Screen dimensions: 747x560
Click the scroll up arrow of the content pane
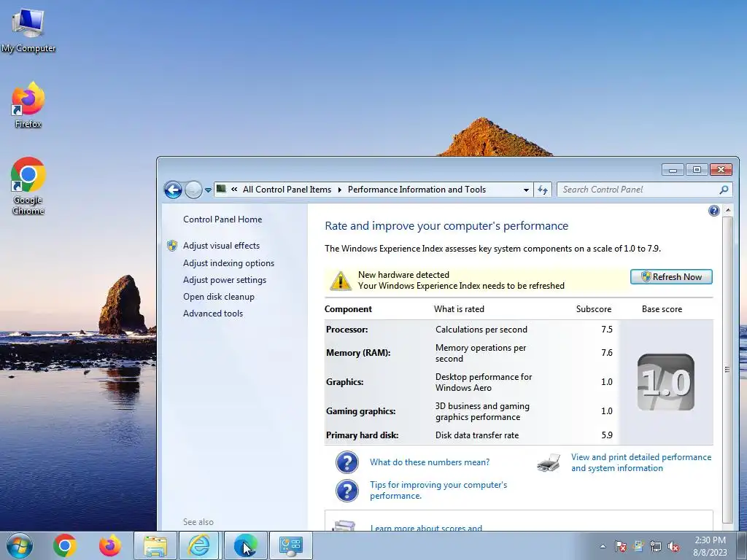[727, 210]
